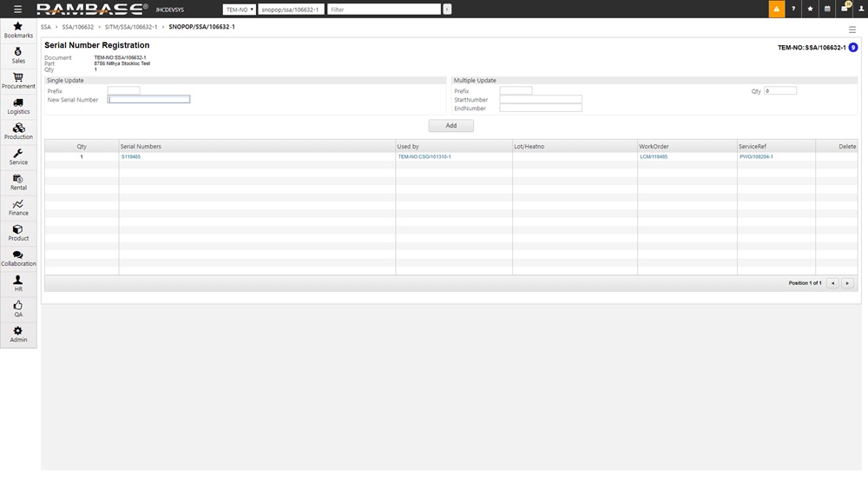Open the Sales module
This screenshot has height=483, width=868.
point(18,56)
